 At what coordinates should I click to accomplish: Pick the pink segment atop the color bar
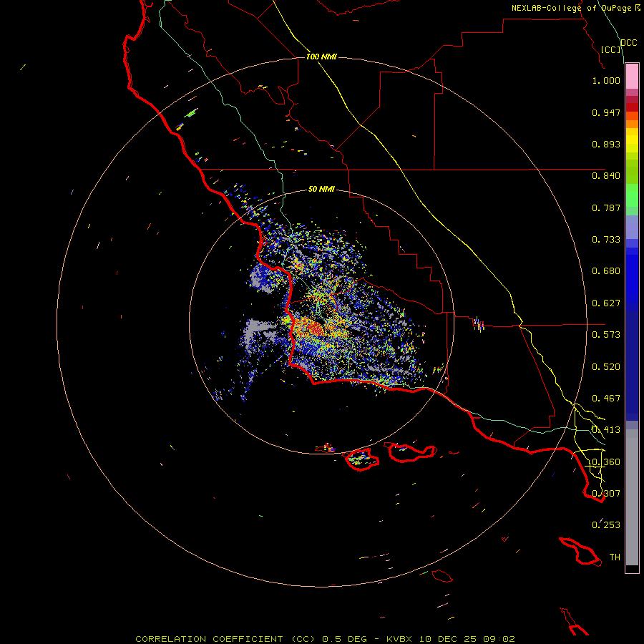click(632, 77)
